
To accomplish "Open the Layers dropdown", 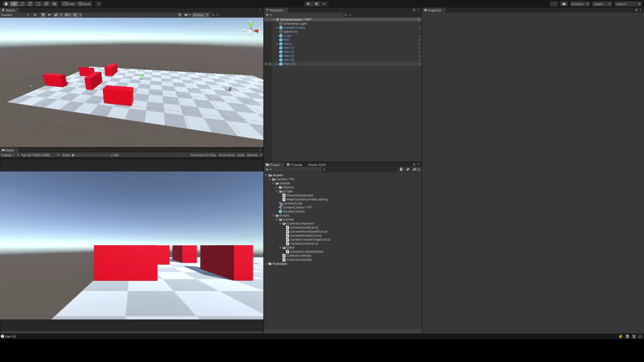I will 602,4.
